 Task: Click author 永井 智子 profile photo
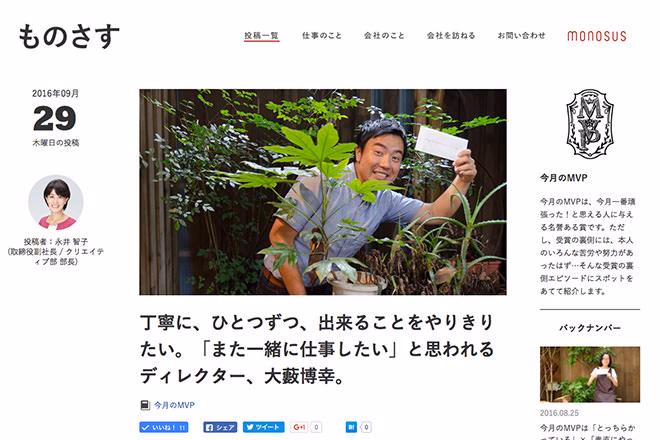(56, 203)
